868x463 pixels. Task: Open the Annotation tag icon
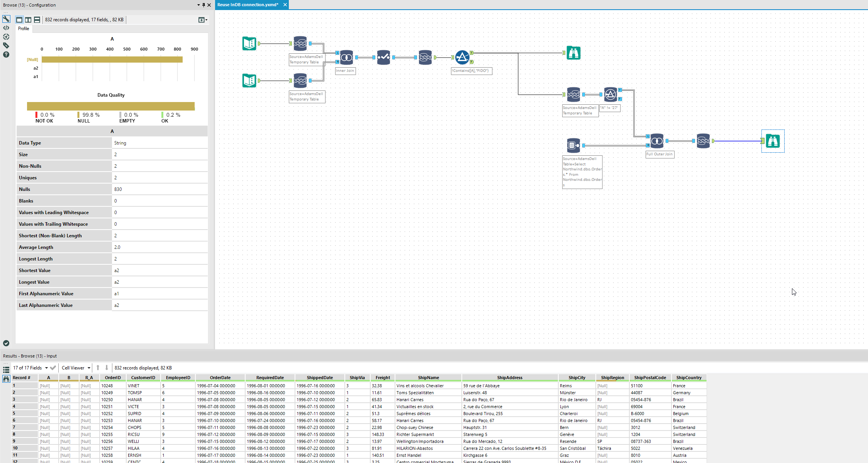coord(6,46)
